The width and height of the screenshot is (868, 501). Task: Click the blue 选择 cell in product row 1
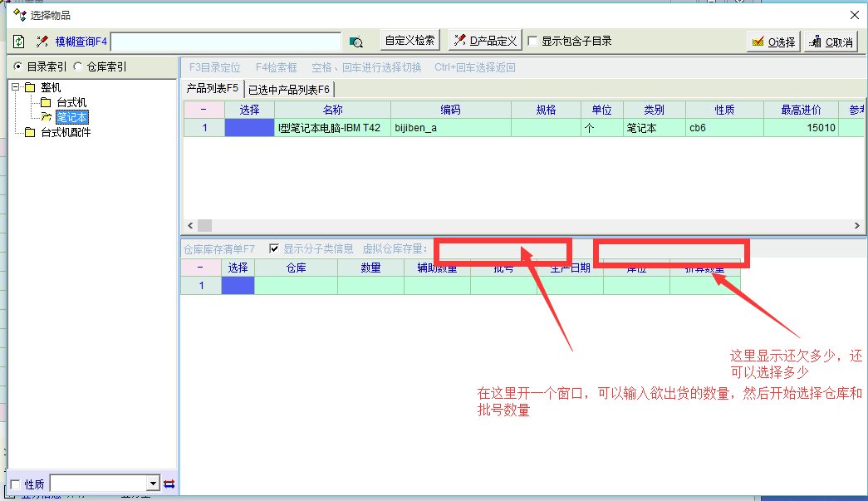pos(249,128)
